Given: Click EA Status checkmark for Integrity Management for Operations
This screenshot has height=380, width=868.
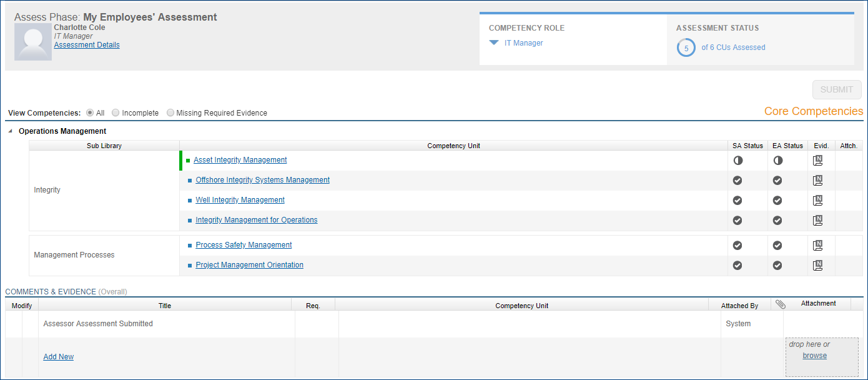Looking at the screenshot, I should pyautogui.click(x=777, y=221).
